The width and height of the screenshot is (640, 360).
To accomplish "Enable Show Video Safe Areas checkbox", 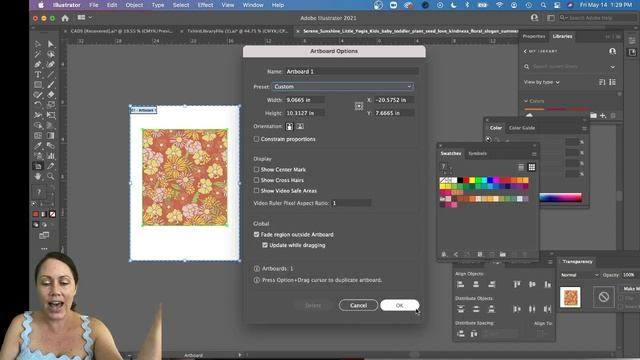I will pos(256,191).
